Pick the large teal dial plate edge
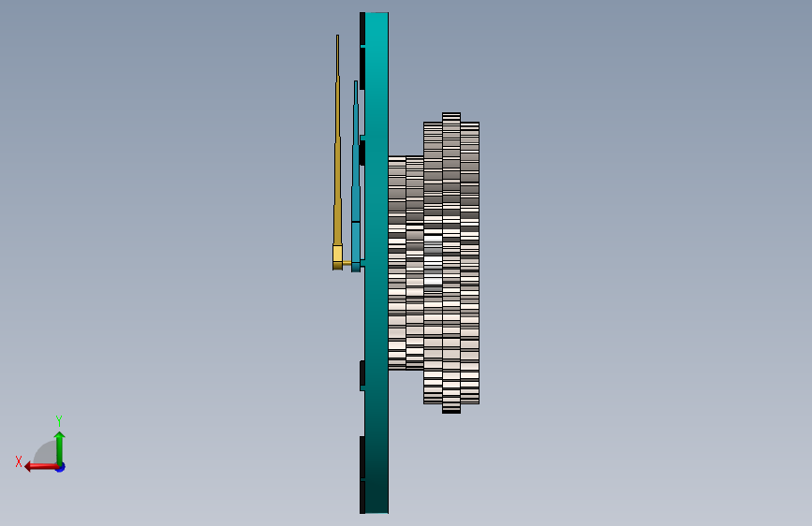This screenshot has height=526, width=812. click(376, 263)
